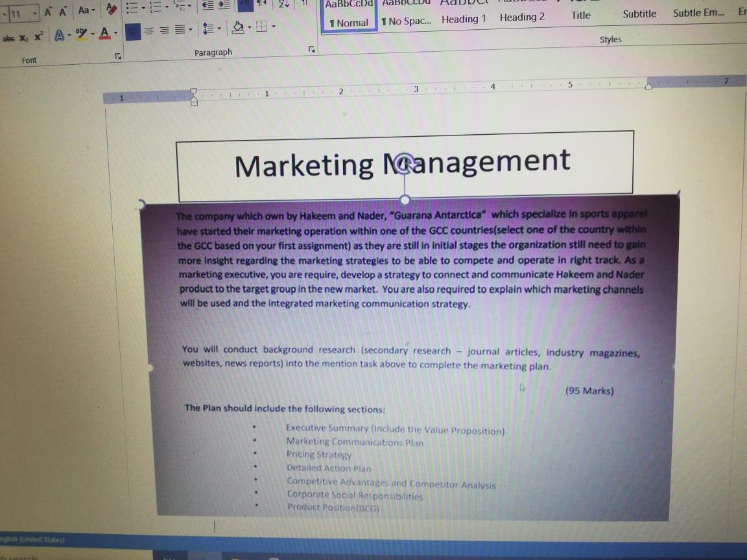Image resolution: width=747 pixels, height=560 pixels.
Task: Open the highlight color dropdown arrow
Action: (93, 34)
